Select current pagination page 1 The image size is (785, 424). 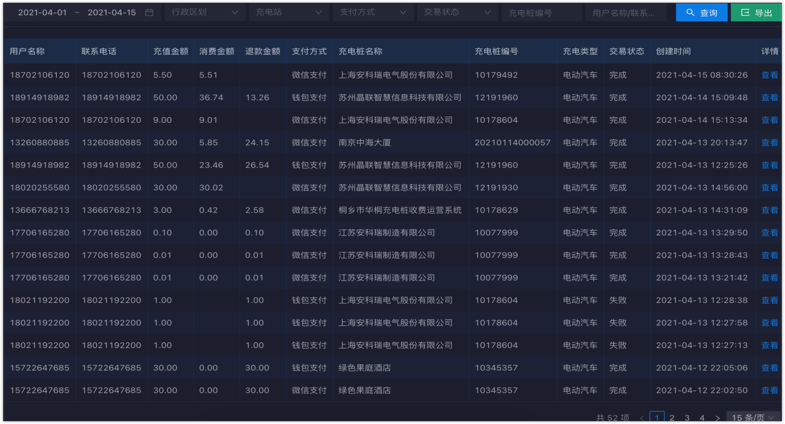pyautogui.click(x=657, y=417)
